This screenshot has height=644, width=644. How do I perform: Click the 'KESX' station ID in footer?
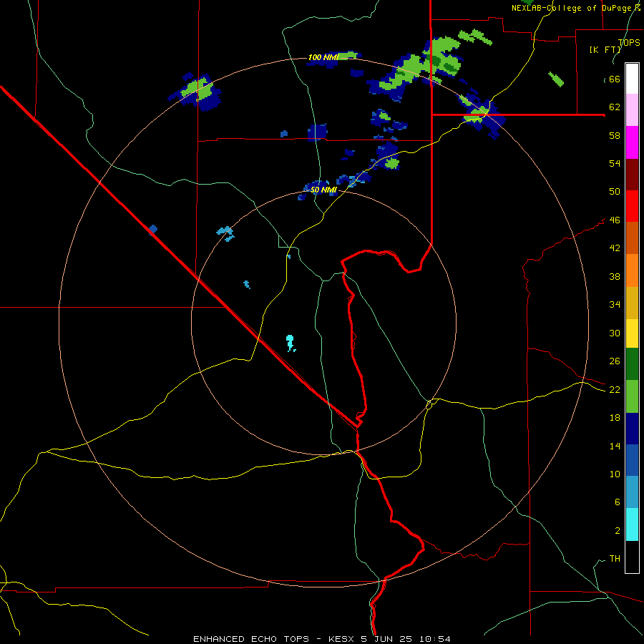(343, 639)
